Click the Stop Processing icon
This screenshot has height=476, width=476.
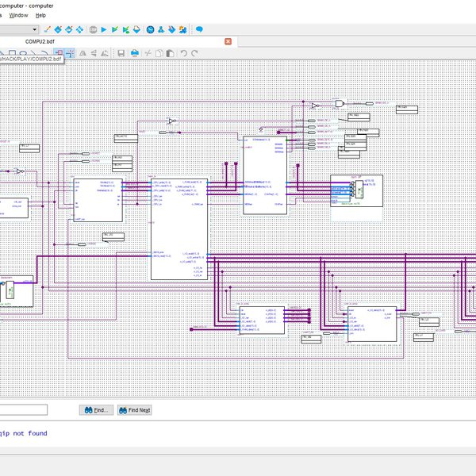(x=93, y=30)
